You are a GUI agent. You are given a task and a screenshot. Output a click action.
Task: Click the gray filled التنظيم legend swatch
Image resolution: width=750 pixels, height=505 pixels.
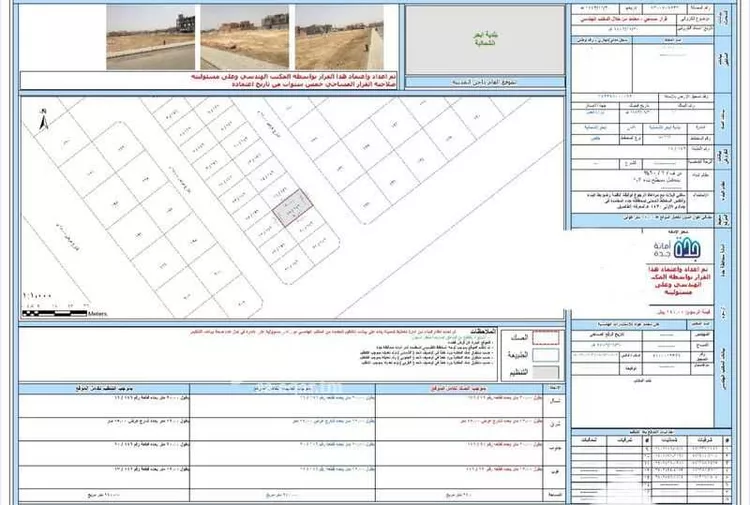coord(546,372)
